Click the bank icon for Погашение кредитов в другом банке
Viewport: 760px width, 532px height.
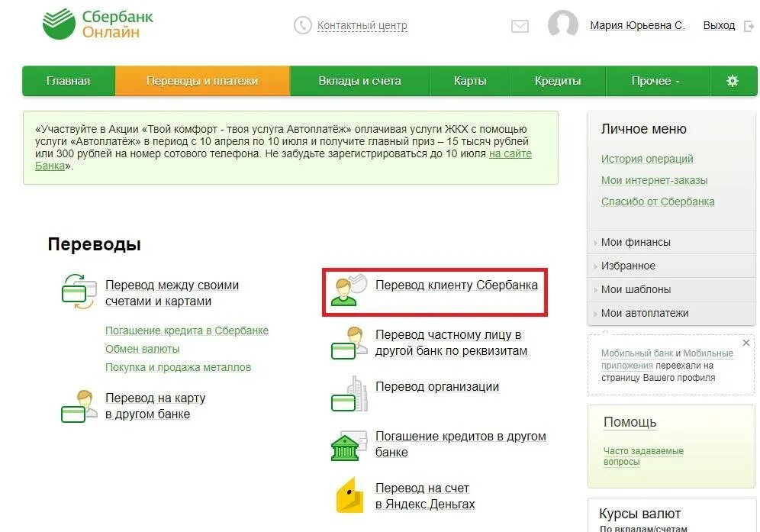click(x=349, y=445)
